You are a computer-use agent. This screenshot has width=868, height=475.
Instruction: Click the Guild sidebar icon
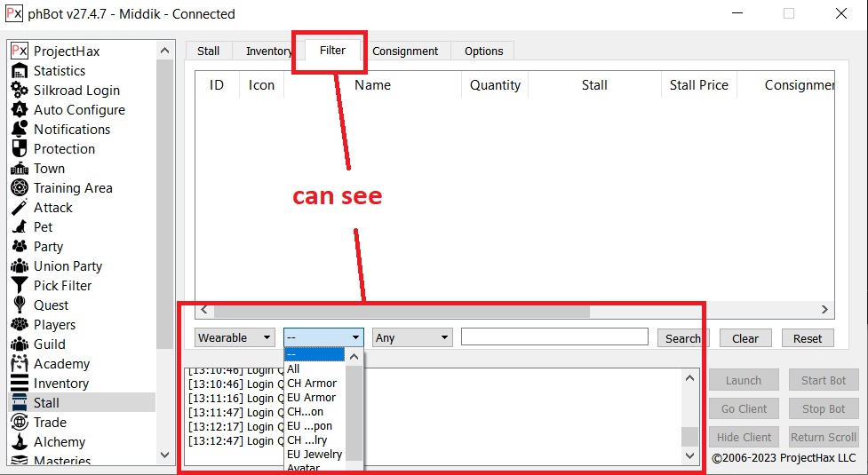click(x=20, y=344)
